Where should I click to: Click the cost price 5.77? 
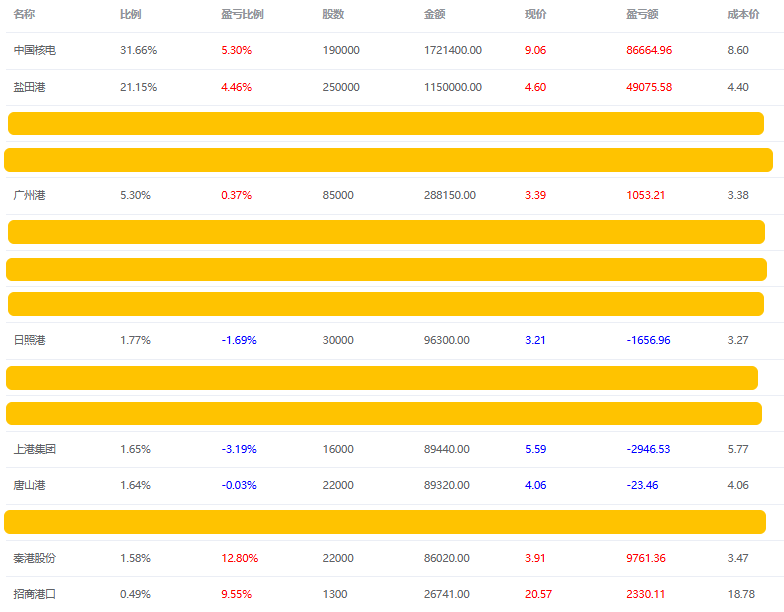[x=738, y=450]
